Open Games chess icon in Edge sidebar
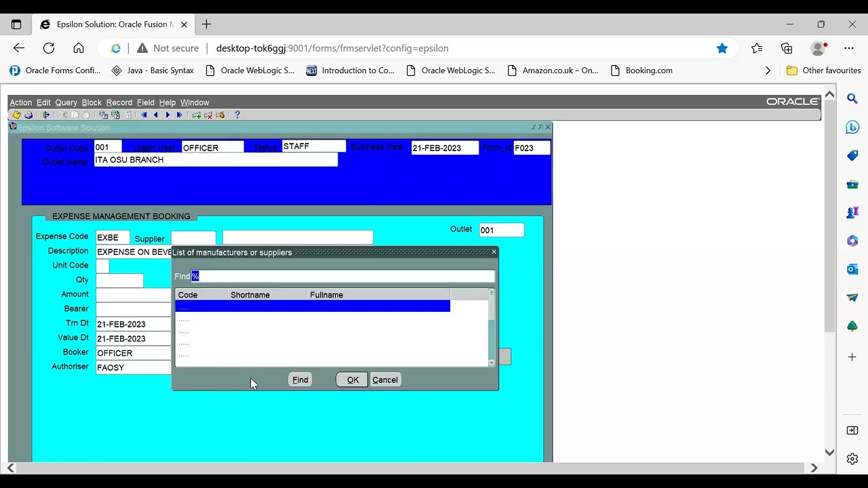This screenshot has height=488, width=868. (x=852, y=213)
